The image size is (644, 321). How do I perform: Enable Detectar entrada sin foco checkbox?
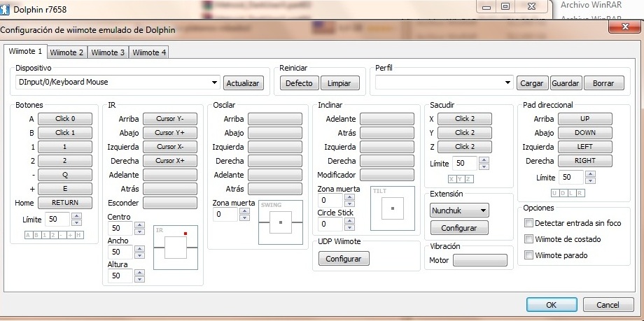tap(529, 223)
